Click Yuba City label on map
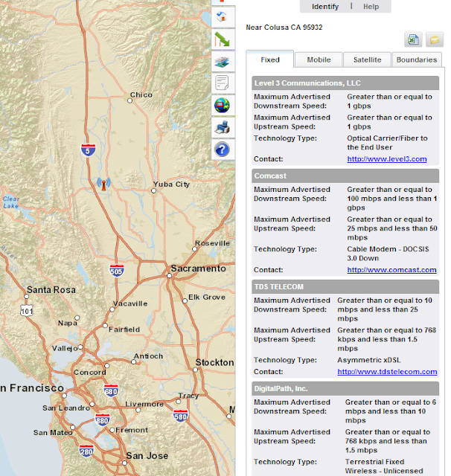This screenshot has width=451, height=476. click(x=171, y=184)
